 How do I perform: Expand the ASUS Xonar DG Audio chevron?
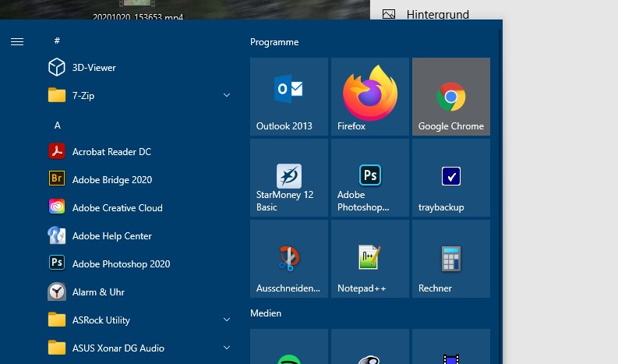point(227,348)
